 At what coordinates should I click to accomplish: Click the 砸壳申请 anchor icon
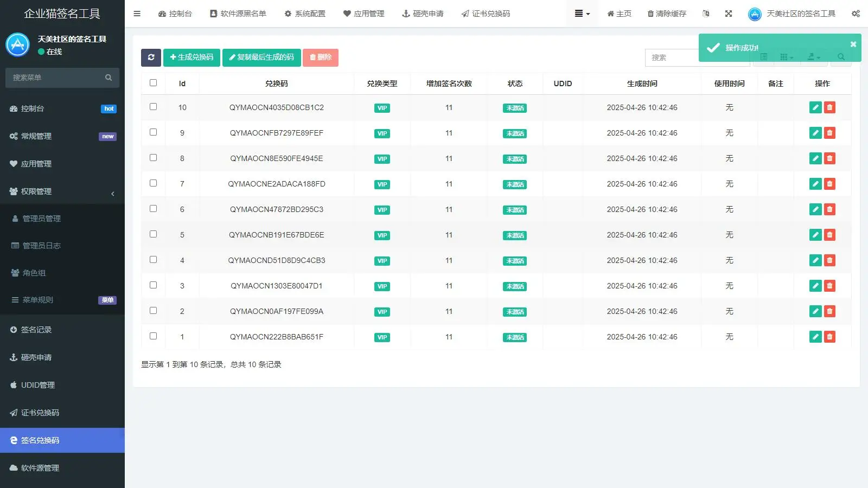[404, 14]
